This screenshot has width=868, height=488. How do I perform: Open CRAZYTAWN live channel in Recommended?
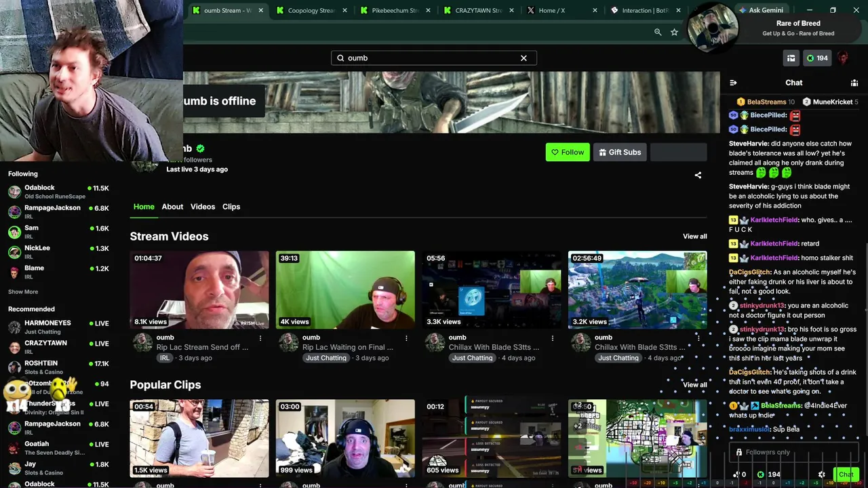tap(58, 348)
